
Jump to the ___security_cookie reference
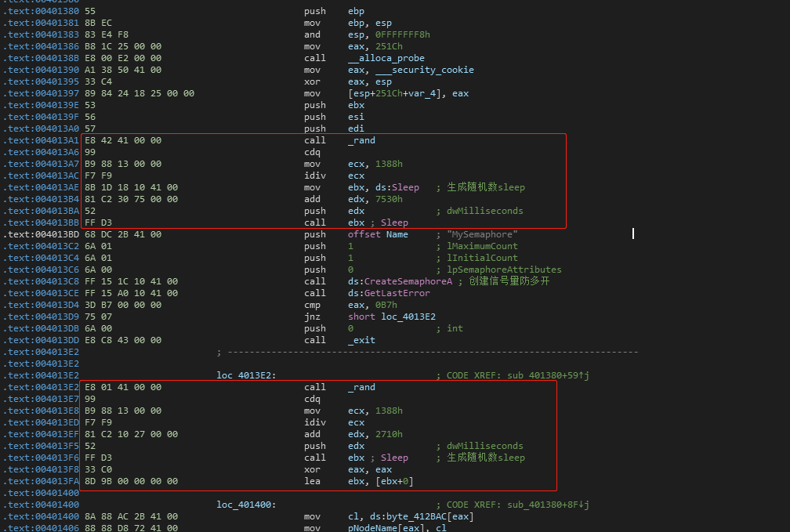tap(434, 70)
